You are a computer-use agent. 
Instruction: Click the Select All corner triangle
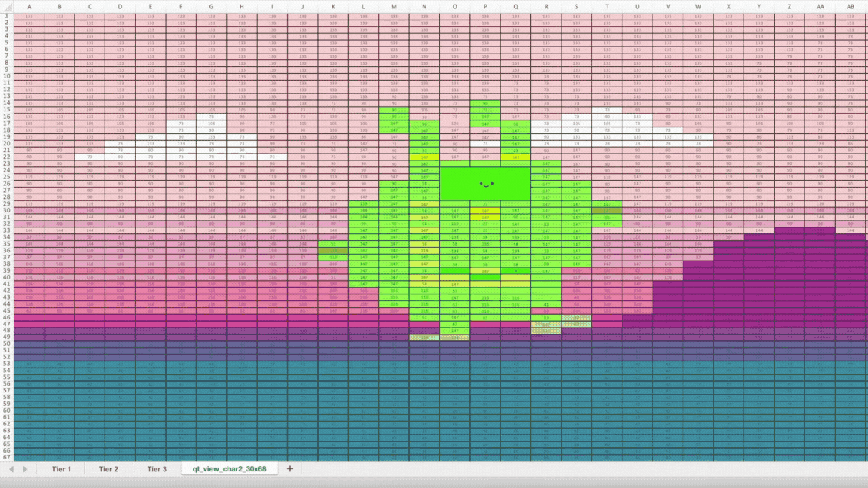tap(8, 7)
